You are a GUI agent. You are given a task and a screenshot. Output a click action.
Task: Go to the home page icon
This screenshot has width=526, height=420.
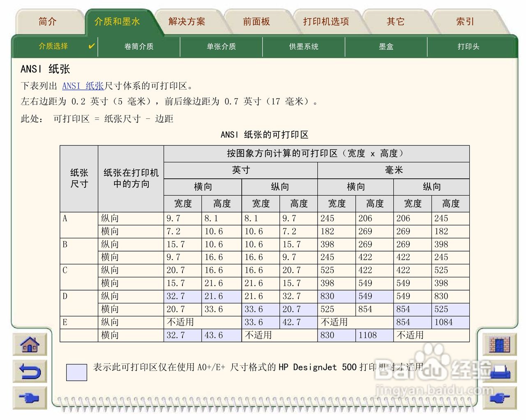pyautogui.click(x=30, y=344)
